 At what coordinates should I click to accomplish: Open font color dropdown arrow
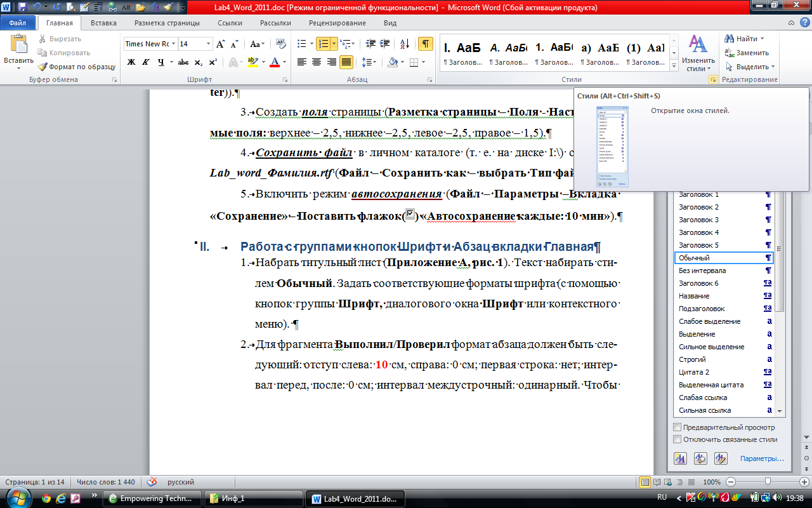[x=284, y=62]
